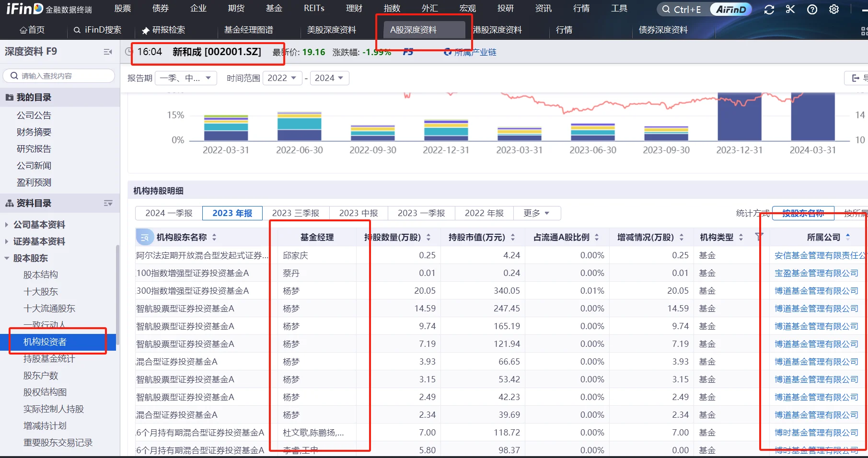Open the settings gear icon
The height and width of the screenshot is (458, 868).
pyautogui.click(x=834, y=9)
